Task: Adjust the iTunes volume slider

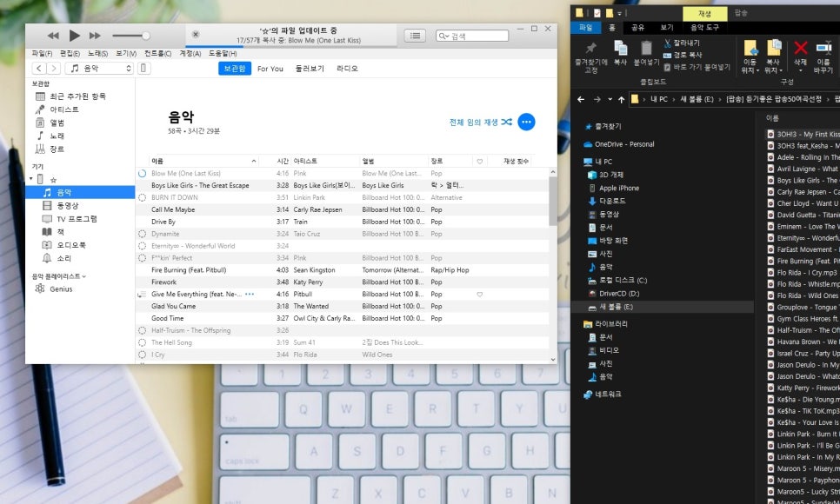Action: click(x=130, y=36)
